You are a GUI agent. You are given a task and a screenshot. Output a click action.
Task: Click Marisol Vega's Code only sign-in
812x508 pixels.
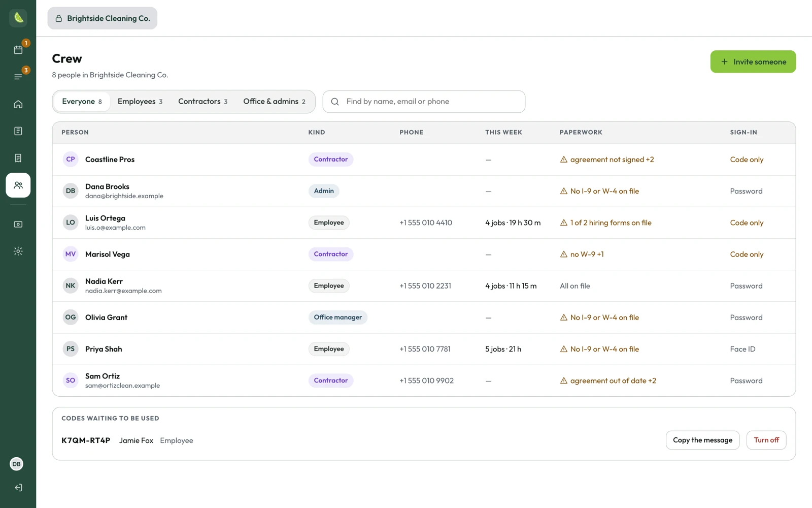(747, 254)
